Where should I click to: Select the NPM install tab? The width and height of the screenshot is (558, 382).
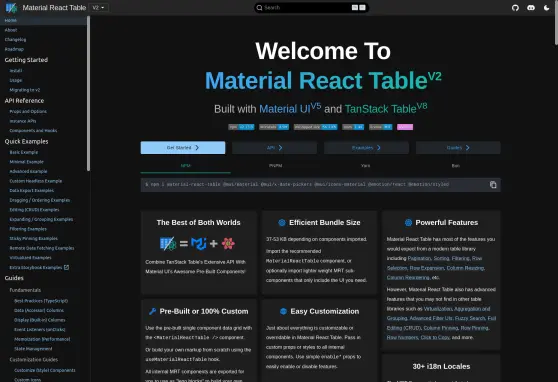click(185, 166)
